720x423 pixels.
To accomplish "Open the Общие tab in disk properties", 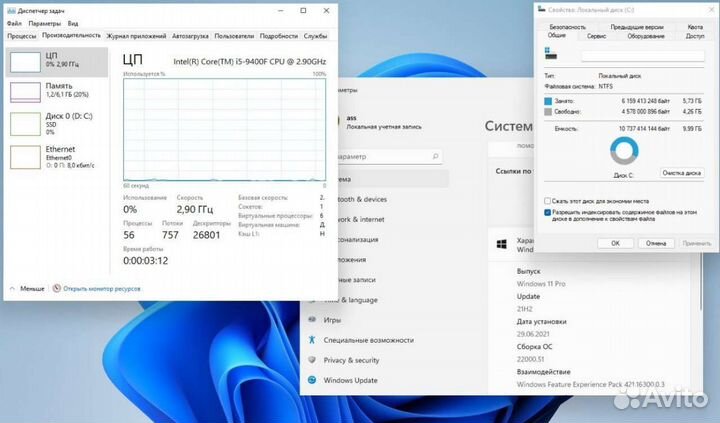I will pyautogui.click(x=557, y=35).
